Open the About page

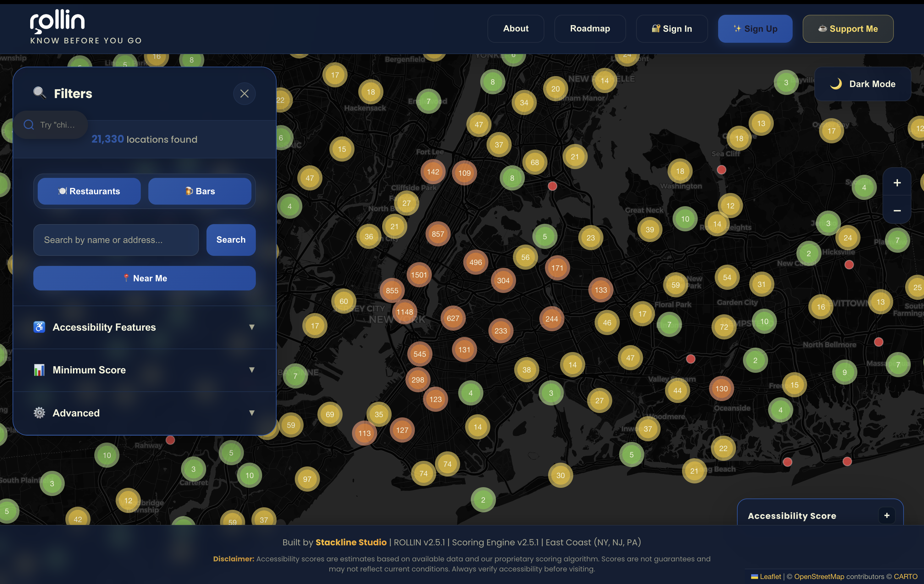pyautogui.click(x=515, y=29)
